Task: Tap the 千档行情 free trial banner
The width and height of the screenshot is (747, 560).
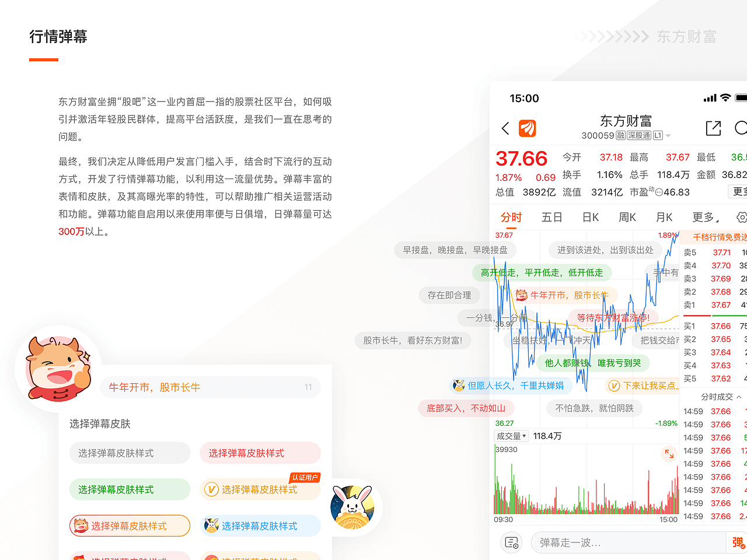Action: [714, 237]
